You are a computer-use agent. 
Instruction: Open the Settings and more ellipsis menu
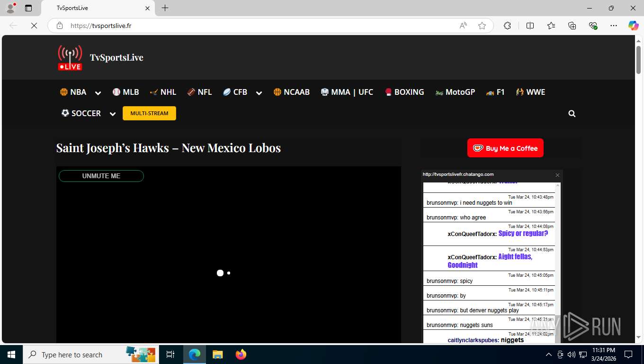coord(614,26)
